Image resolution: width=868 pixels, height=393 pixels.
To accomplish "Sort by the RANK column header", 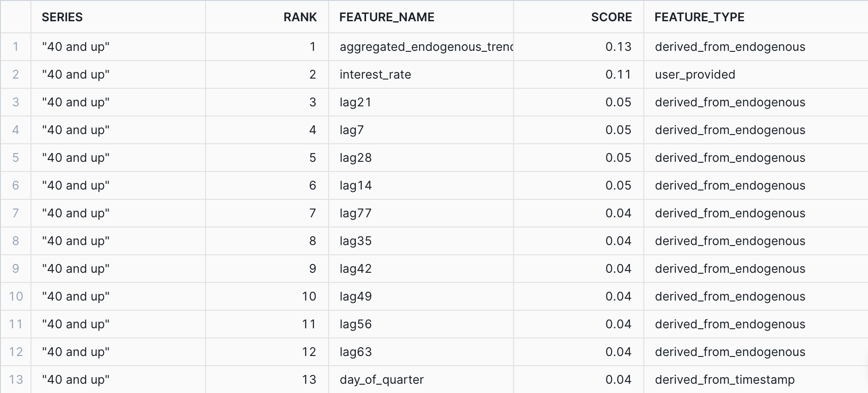I will coord(300,17).
